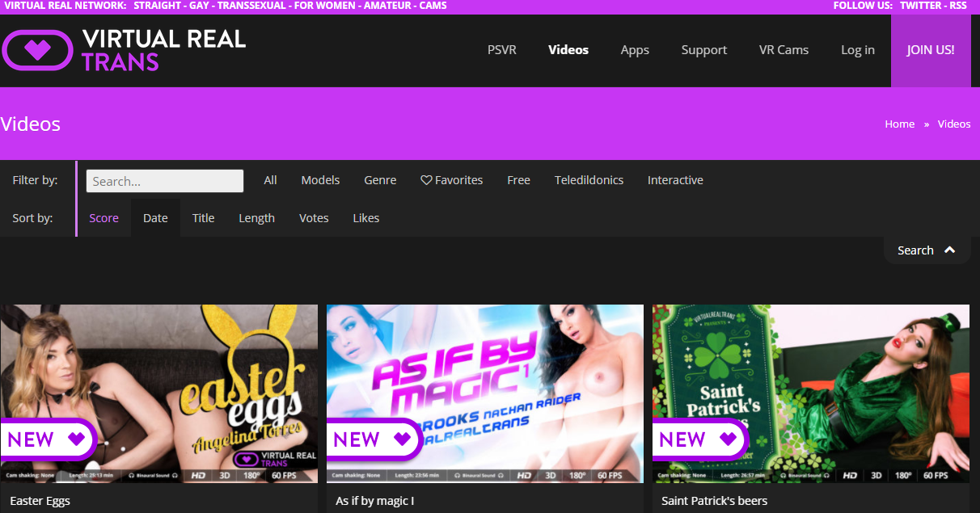Click the 180° icon on the Easter Eggs thumbnail
This screenshot has height=513, width=980.
[250, 477]
